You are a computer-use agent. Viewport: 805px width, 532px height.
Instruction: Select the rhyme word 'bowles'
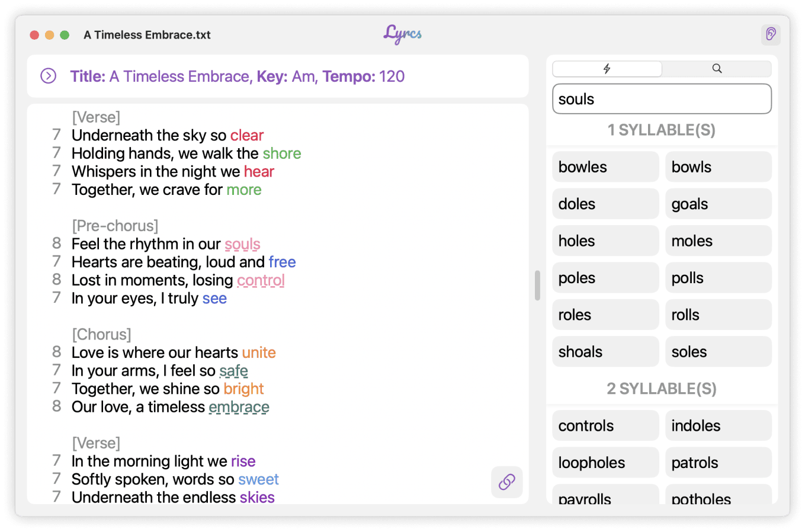(605, 167)
